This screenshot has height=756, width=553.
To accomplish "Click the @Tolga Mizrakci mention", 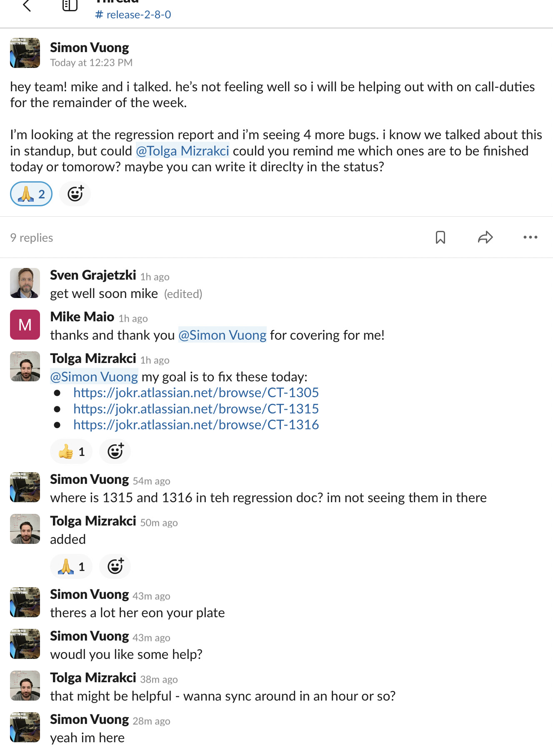I will tap(183, 151).
